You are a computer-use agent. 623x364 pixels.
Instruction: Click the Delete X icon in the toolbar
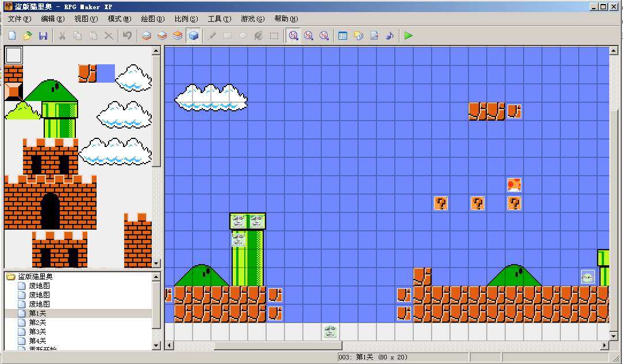[109, 36]
